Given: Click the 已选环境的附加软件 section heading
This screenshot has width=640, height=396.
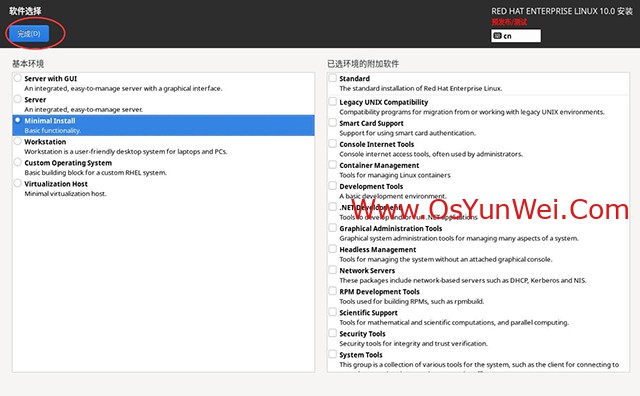Looking at the screenshot, I should 363,64.
